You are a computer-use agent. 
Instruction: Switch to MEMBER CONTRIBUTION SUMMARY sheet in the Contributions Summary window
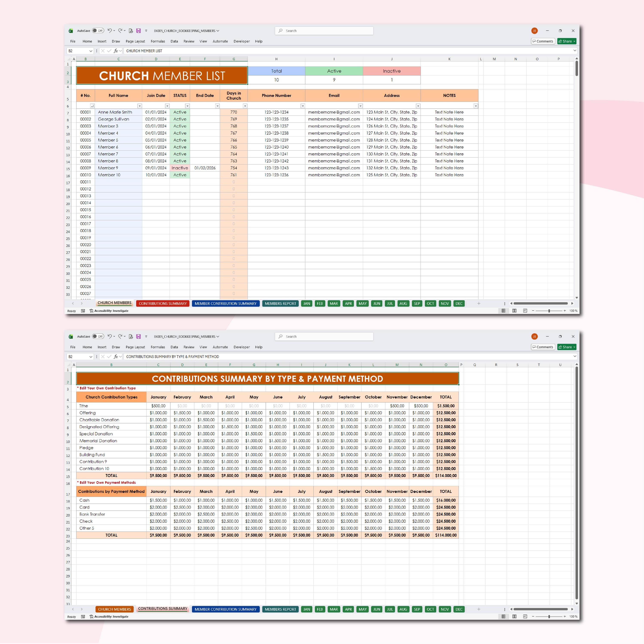point(225,610)
